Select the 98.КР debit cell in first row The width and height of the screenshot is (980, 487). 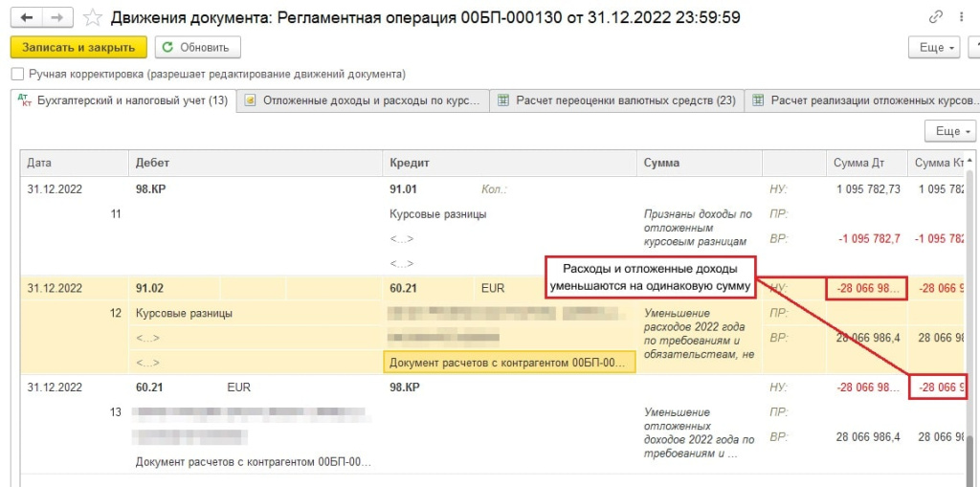click(x=151, y=189)
